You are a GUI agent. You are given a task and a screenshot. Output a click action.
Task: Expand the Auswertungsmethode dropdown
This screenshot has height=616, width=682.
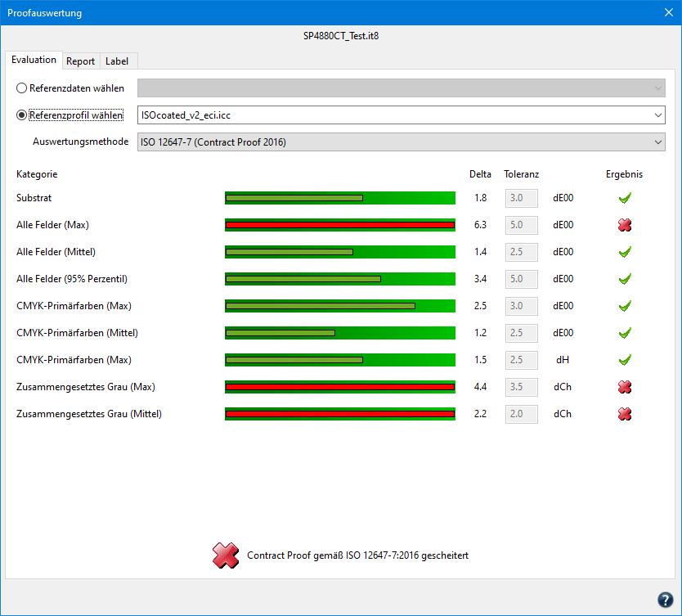click(401, 142)
